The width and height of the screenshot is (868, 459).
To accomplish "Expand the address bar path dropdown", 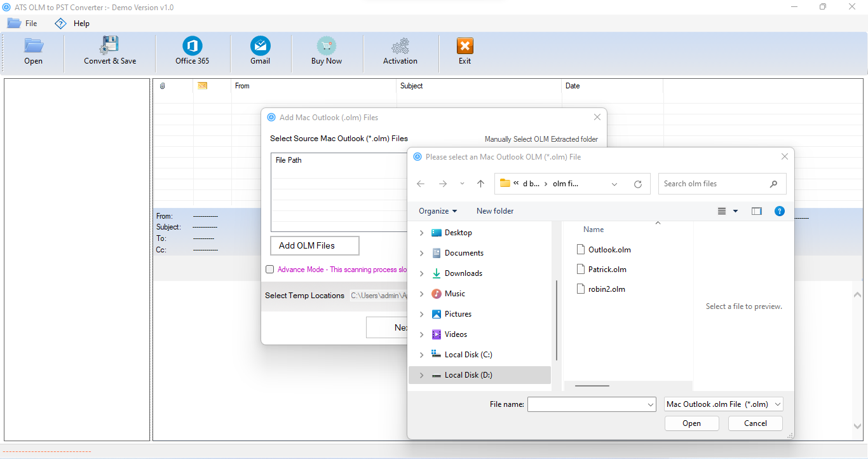I will click(614, 184).
